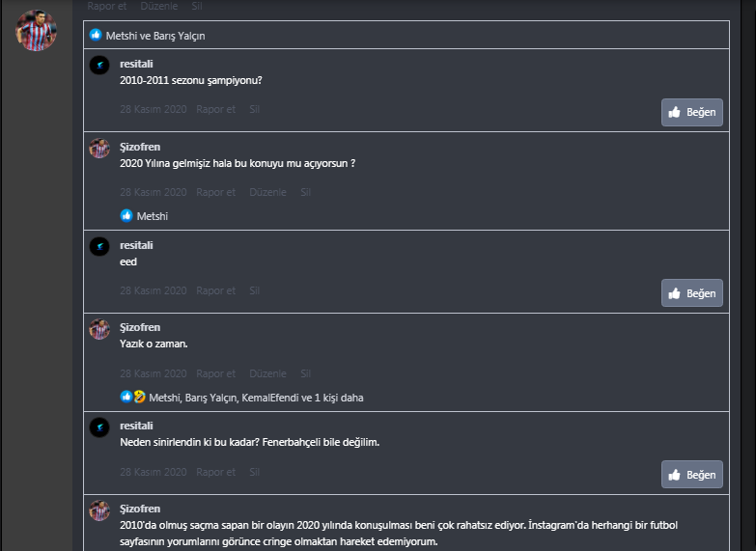Click the like reaction icon under '2020 Yılına gelmişiz'
Screen dimensions: 756x551
(126, 216)
